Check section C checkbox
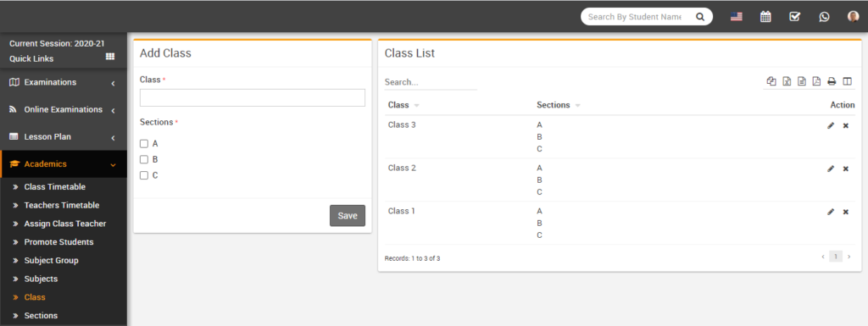 [144, 176]
